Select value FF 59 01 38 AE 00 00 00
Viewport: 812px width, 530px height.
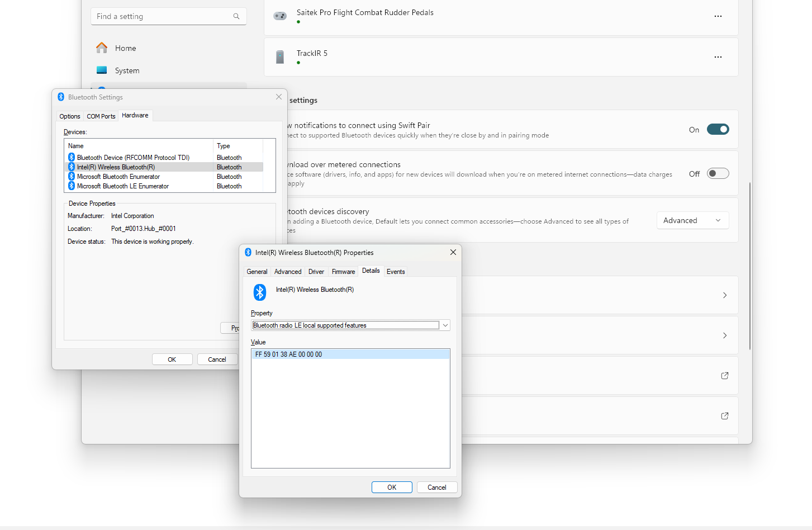[350, 354]
